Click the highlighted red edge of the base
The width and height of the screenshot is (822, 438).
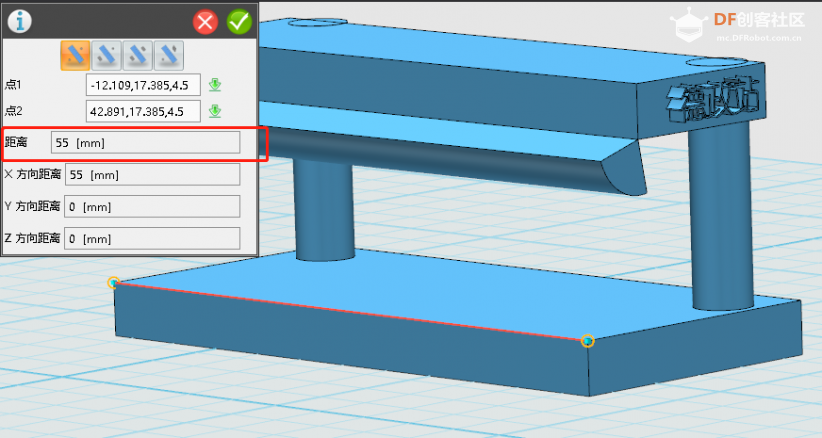(x=350, y=312)
